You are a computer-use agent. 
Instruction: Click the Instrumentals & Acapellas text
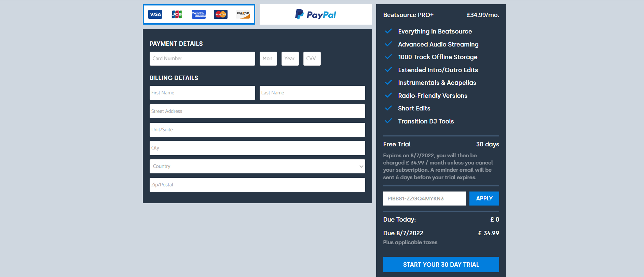(x=437, y=83)
